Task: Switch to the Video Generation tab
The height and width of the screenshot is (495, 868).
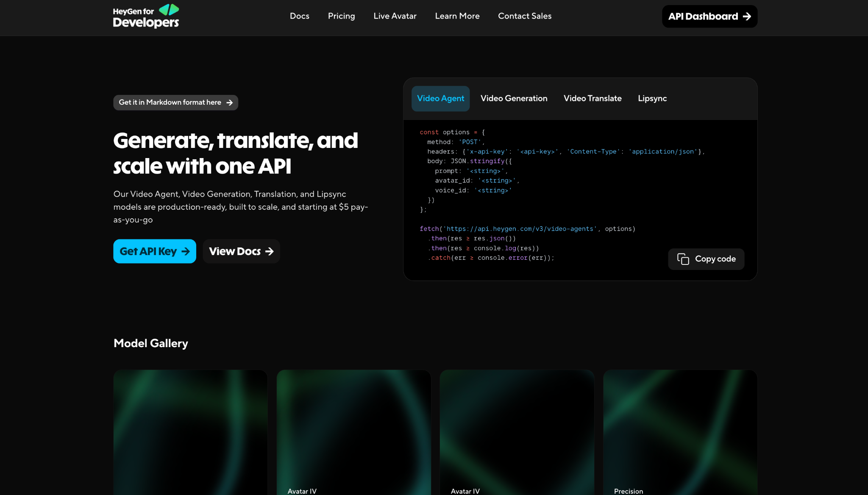Action: [514, 99]
